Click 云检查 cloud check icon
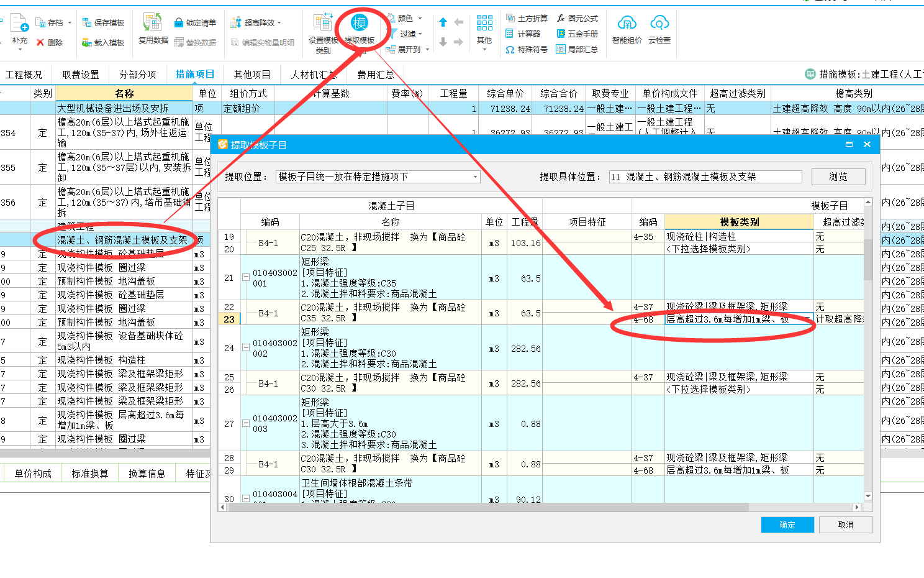 (x=659, y=24)
